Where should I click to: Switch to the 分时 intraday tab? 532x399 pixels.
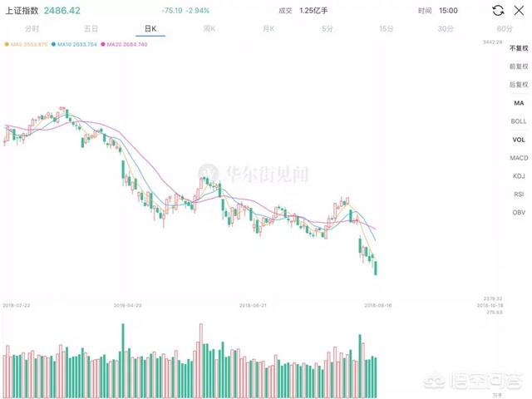click(31, 28)
